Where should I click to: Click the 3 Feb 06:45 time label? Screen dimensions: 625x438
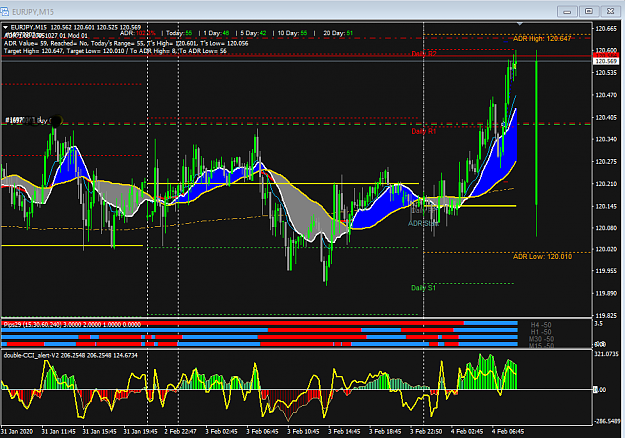coord(262,432)
